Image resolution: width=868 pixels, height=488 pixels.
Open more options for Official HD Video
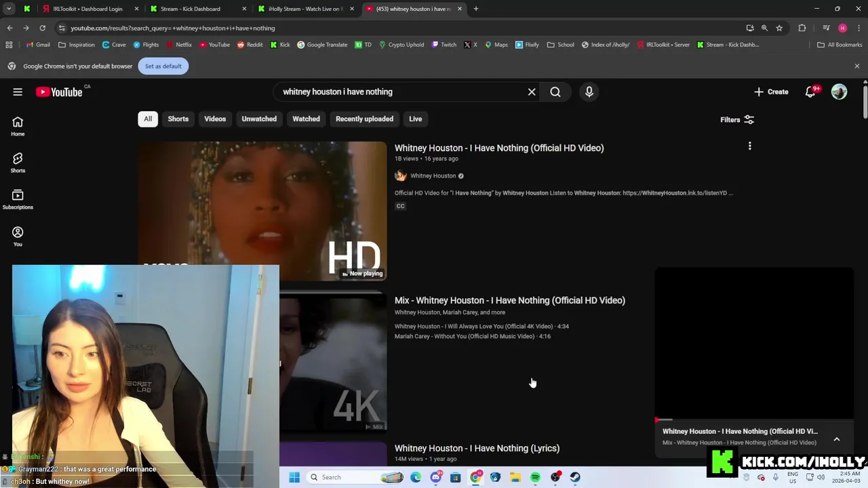tap(749, 146)
